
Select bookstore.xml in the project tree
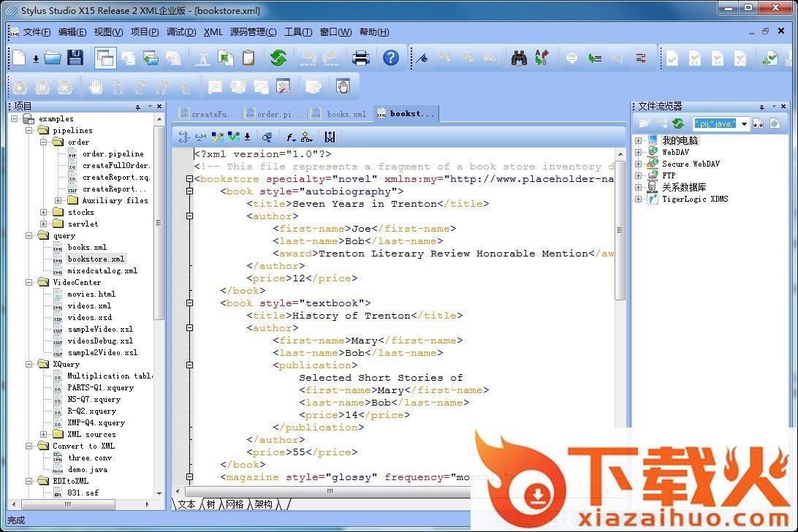[96, 259]
